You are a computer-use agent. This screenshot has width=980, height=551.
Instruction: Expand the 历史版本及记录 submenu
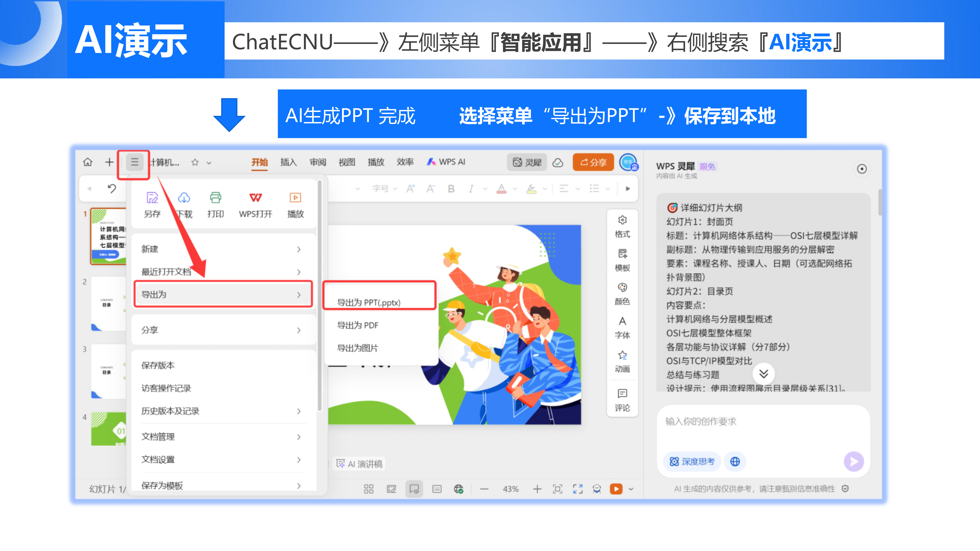[223, 411]
